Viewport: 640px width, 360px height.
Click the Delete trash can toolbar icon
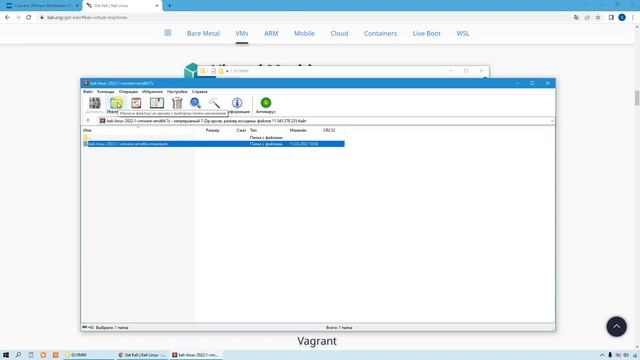(x=177, y=103)
